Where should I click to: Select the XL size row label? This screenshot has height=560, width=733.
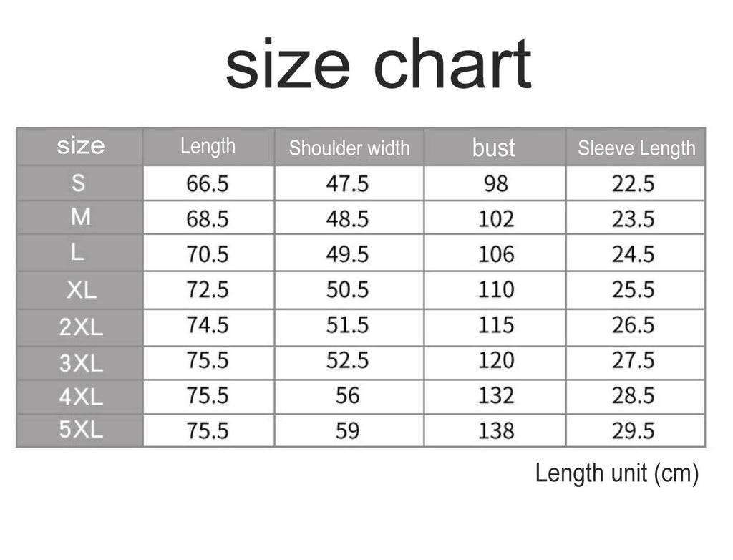coord(80,290)
